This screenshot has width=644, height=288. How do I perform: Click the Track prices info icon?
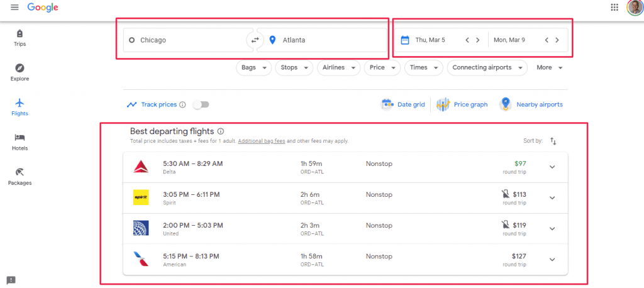pyautogui.click(x=183, y=105)
